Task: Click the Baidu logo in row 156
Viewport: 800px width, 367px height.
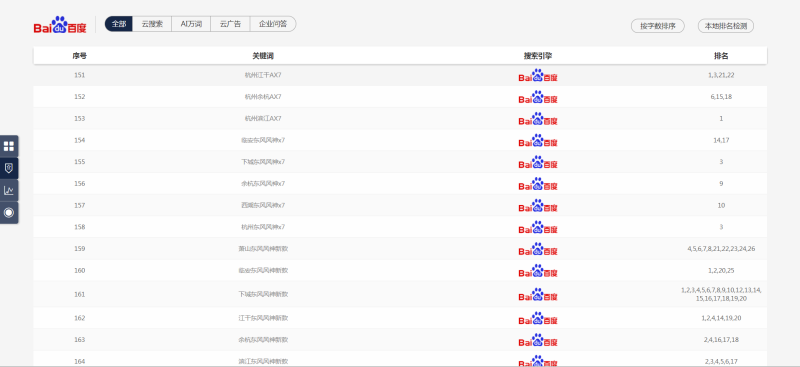Action: click(538, 184)
